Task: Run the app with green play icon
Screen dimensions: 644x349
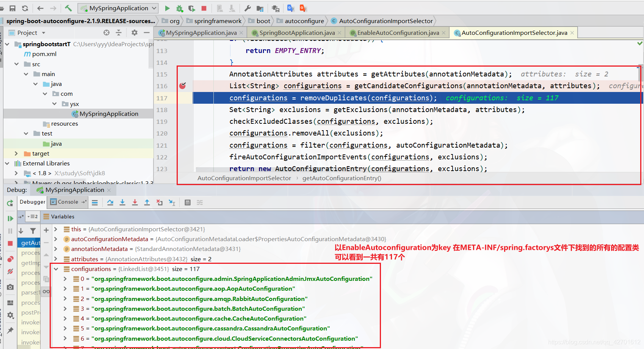Action: pos(167,8)
